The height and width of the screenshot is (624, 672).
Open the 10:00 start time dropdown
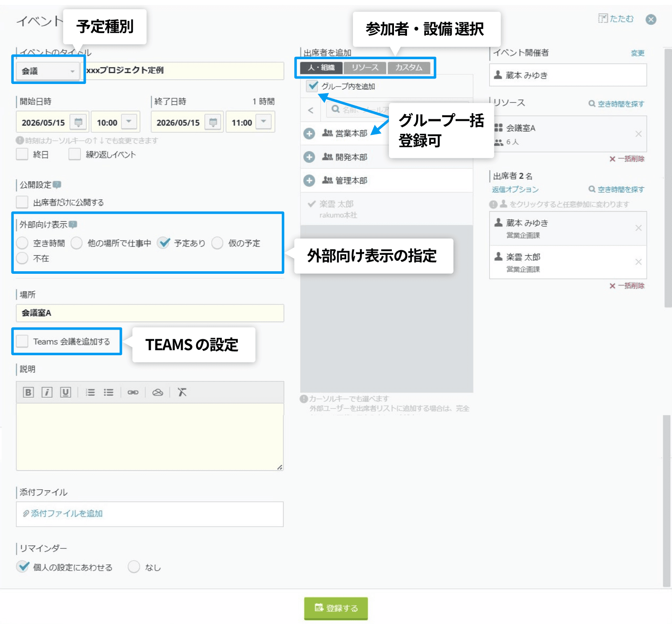click(x=129, y=122)
